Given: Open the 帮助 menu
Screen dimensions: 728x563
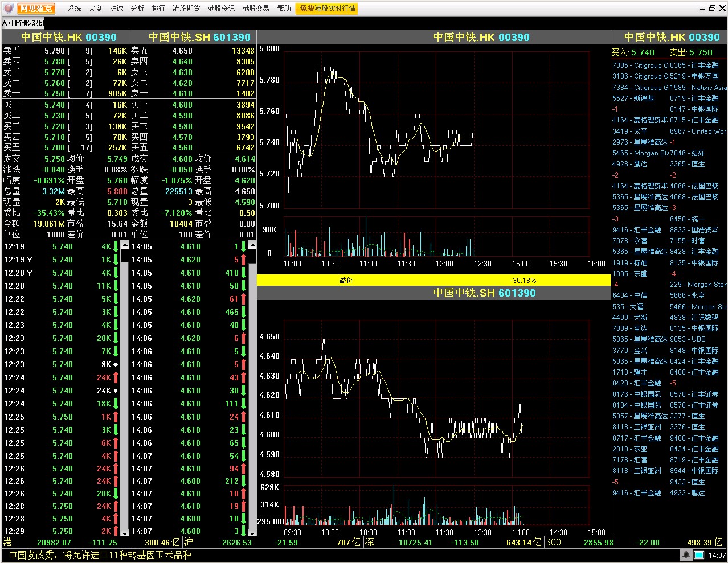Looking at the screenshot, I should pos(284,9).
